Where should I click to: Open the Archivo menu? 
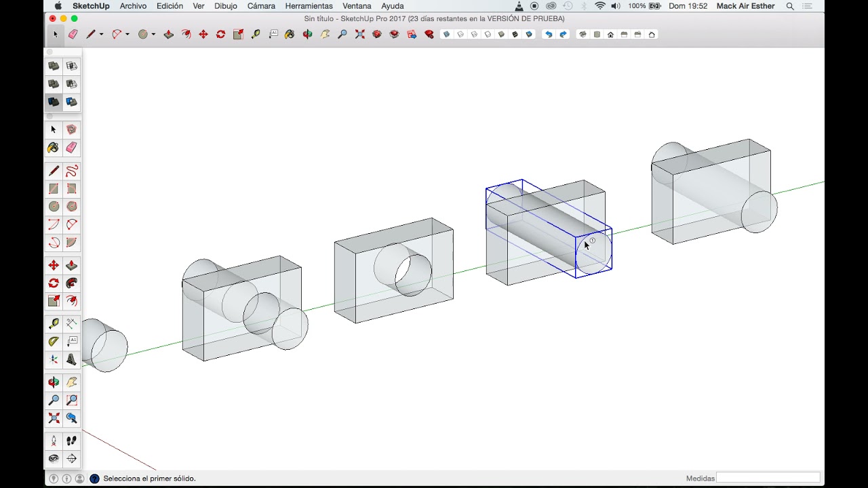point(133,6)
